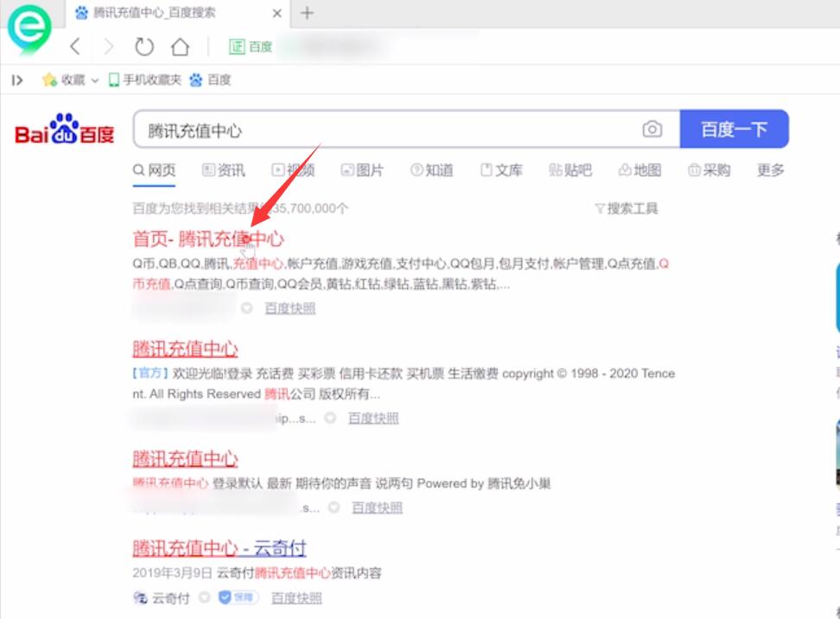
Task: Click the 收藏 star bookmark button
Action: point(64,80)
